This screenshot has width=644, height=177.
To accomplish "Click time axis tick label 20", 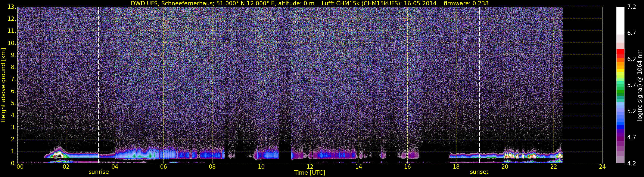I will [x=505, y=167].
